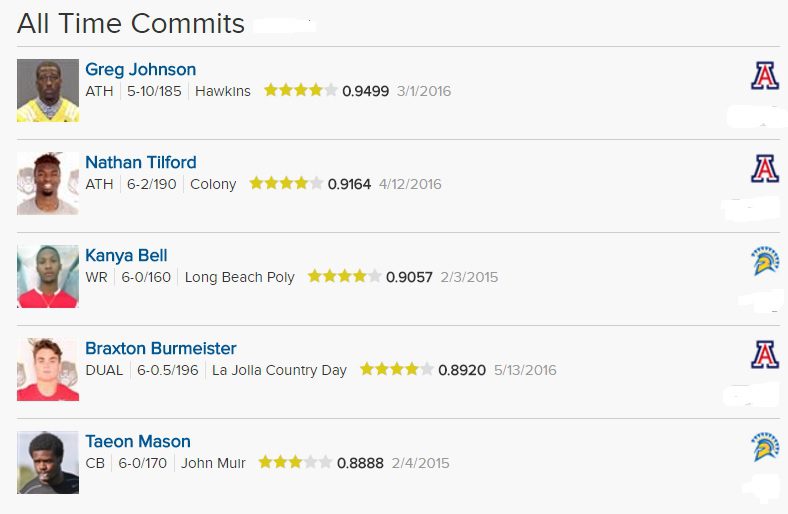Click Kanya Bell's profile photo
Viewport: 788px width, 514px height.
(x=48, y=277)
